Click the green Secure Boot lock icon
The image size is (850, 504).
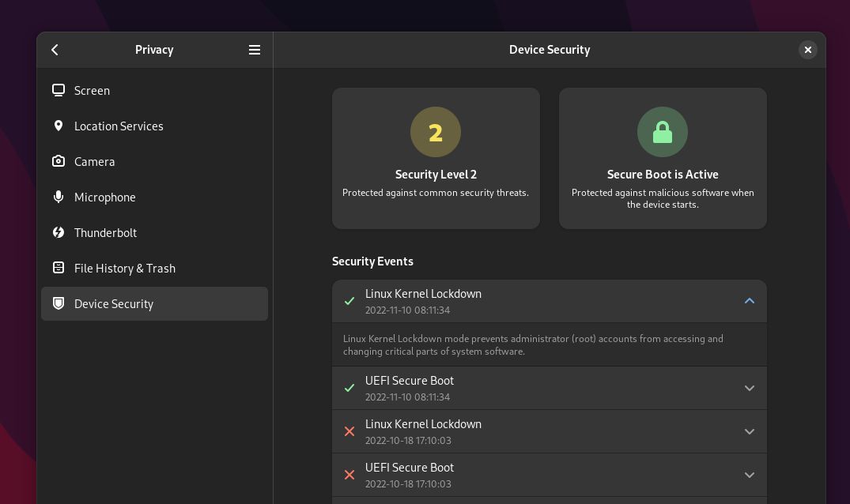(x=663, y=132)
